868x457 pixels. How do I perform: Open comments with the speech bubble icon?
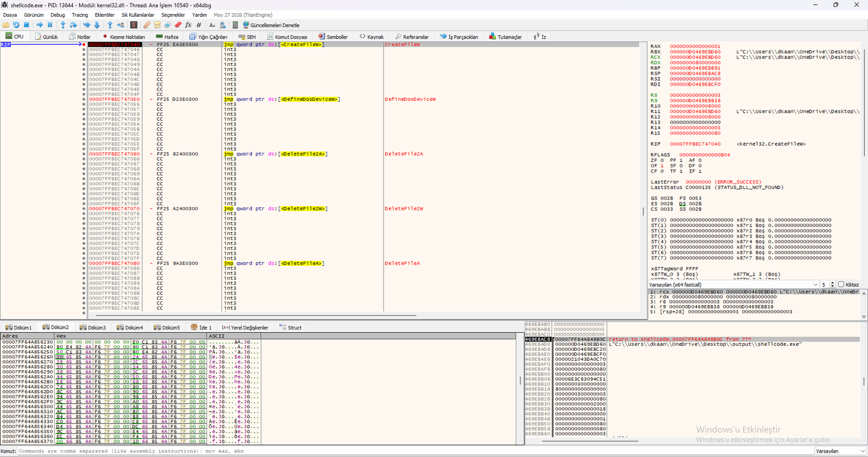coord(157,25)
